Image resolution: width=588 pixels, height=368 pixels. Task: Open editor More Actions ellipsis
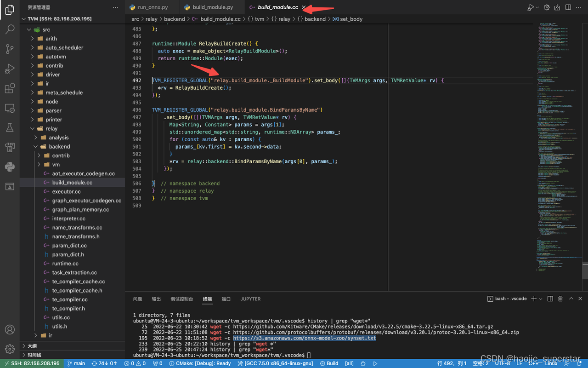coord(579,7)
